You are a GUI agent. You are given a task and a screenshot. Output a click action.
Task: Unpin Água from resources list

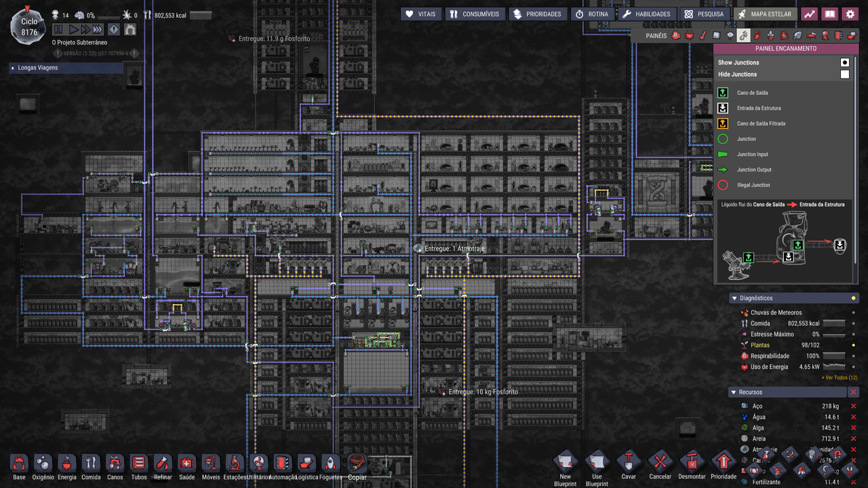coord(854,418)
